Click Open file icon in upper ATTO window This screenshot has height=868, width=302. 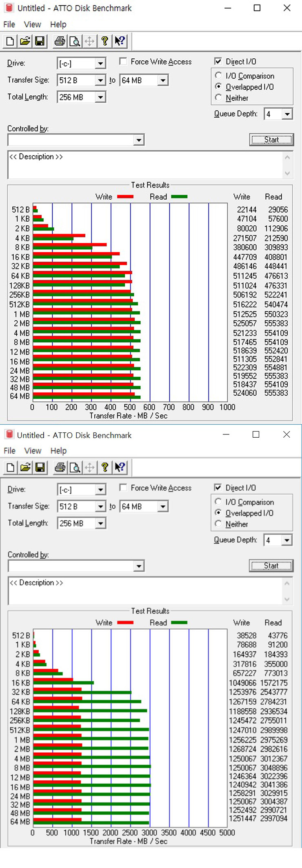pyautogui.click(x=25, y=41)
